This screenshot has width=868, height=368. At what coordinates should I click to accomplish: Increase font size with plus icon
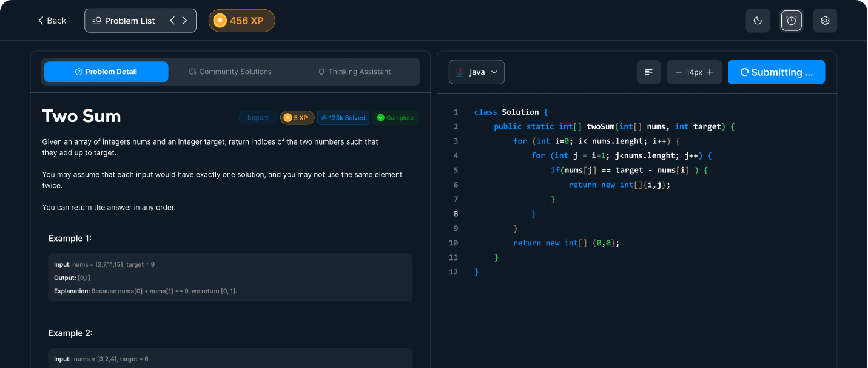tap(710, 72)
